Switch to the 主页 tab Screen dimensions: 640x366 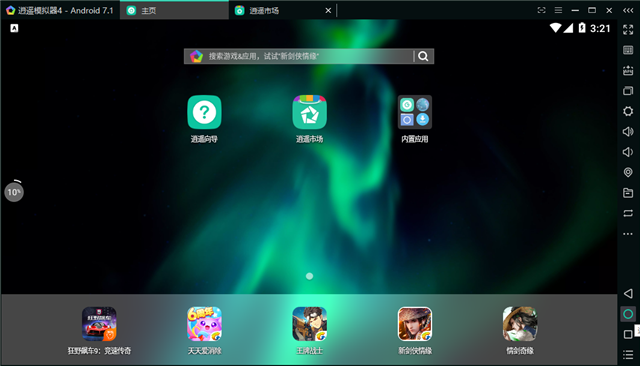[x=174, y=10]
